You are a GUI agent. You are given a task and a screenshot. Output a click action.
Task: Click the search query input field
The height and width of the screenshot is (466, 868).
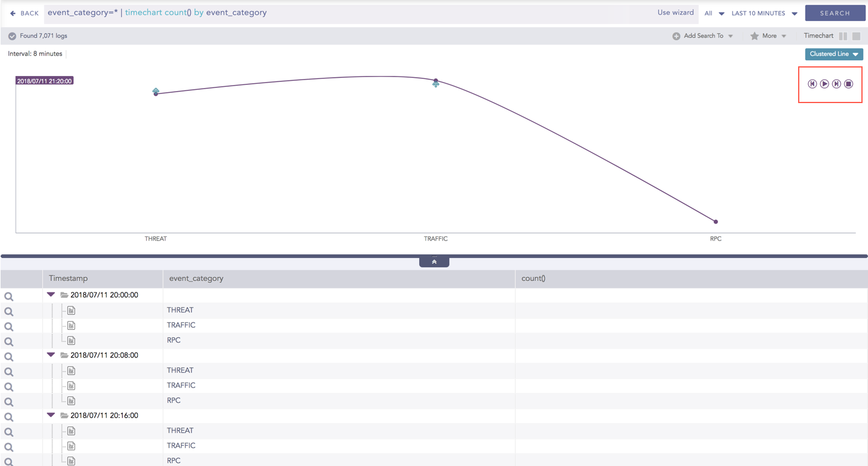pyautogui.click(x=337, y=13)
